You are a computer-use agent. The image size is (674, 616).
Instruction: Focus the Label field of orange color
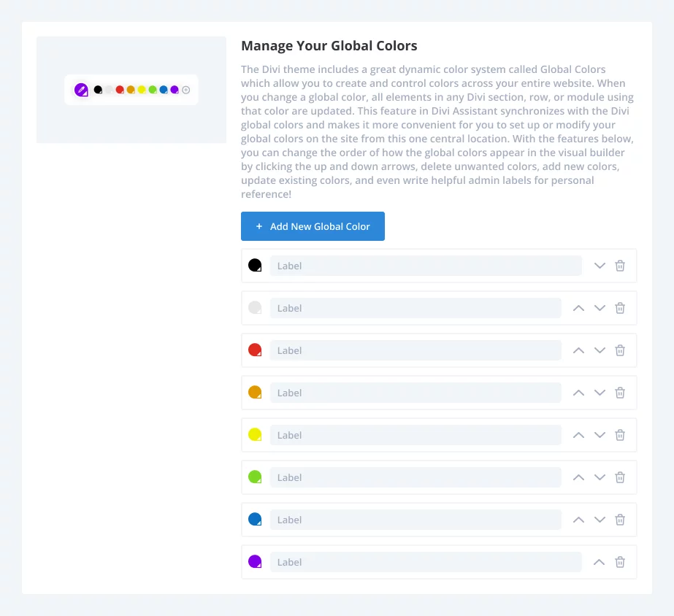(x=415, y=393)
